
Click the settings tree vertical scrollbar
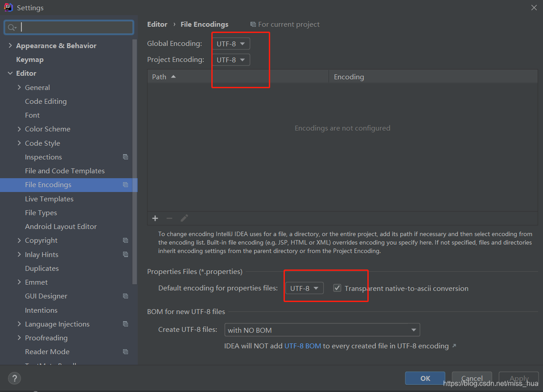135,161
